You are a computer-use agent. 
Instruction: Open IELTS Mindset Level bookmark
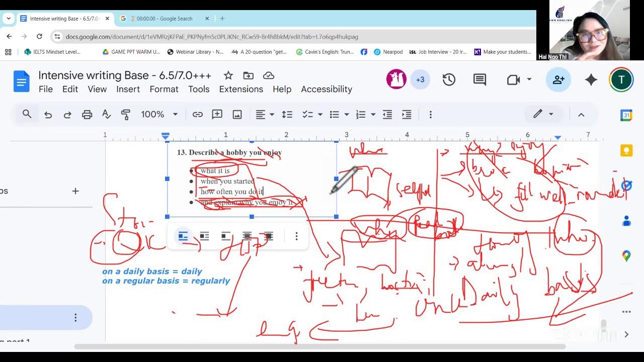(52, 52)
